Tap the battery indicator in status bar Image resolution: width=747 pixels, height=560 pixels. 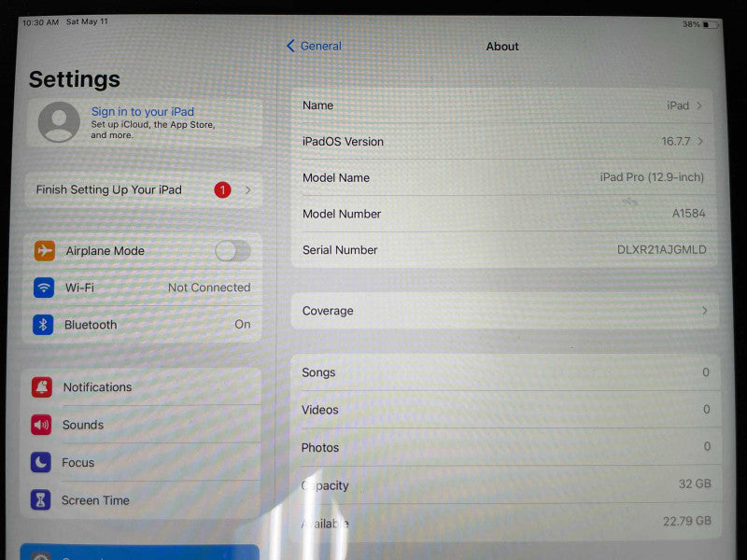pyautogui.click(x=710, y=24)
